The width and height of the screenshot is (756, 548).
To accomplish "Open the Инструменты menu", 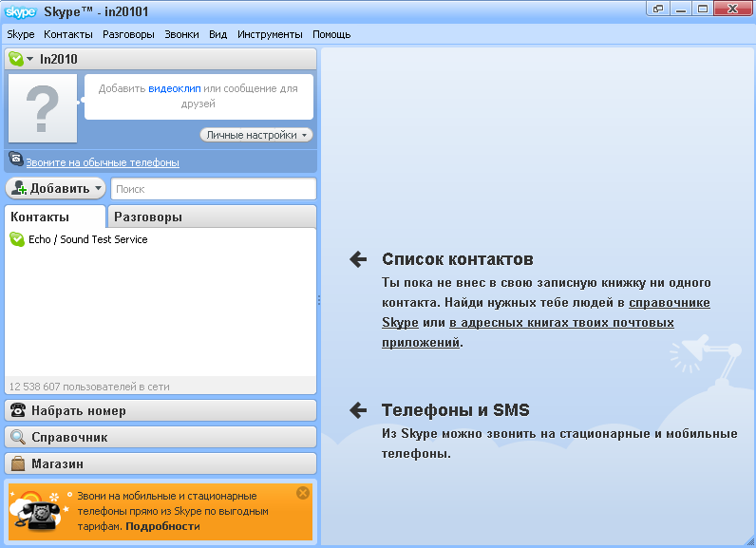I will 270,35.
